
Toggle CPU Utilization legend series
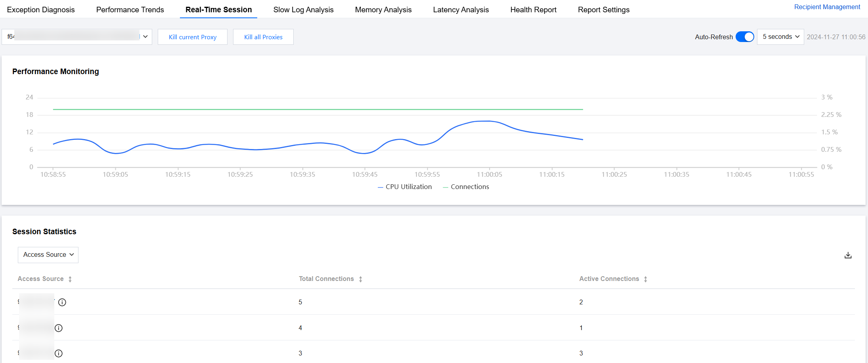405,187
